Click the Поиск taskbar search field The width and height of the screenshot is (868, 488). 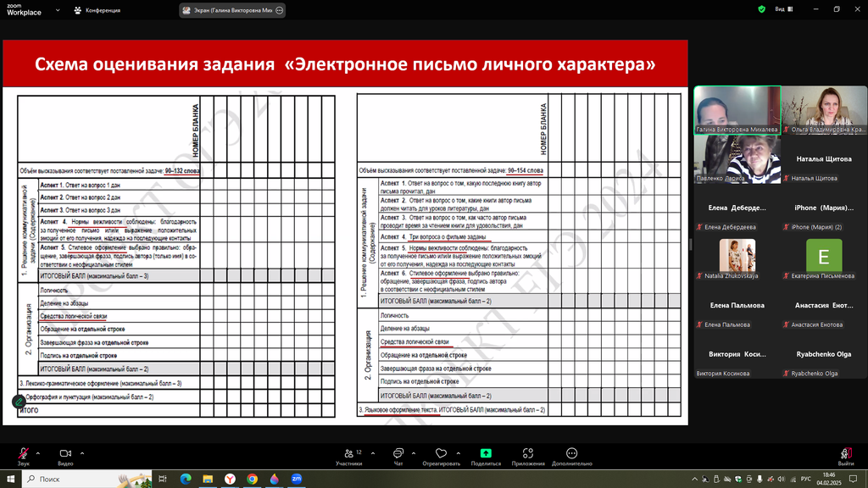click(x=87, y=479)
